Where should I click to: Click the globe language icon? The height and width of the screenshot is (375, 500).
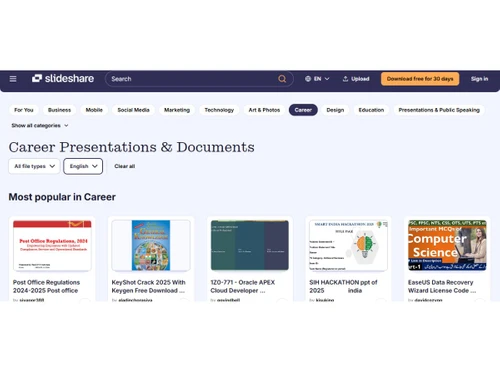click(308, 79)
